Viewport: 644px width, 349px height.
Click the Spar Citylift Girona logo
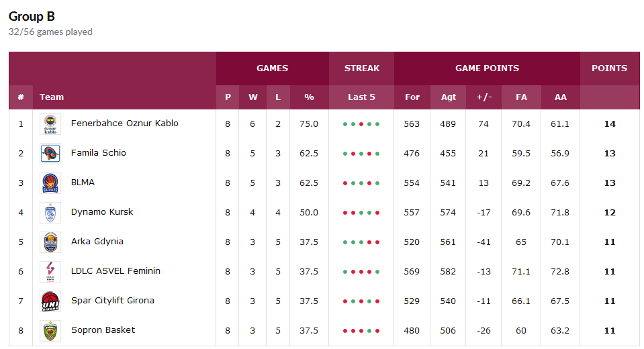tap(50, 301)
